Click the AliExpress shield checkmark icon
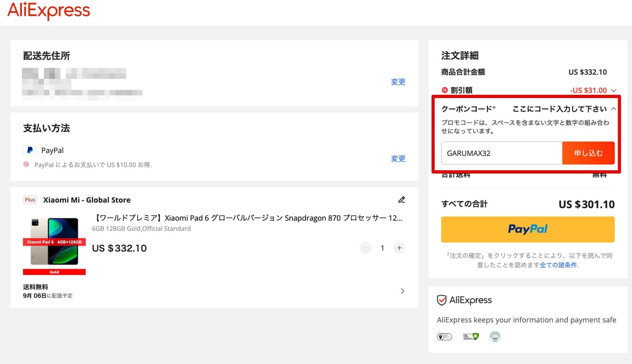This screenshot has width=632, height=364. 442,300
